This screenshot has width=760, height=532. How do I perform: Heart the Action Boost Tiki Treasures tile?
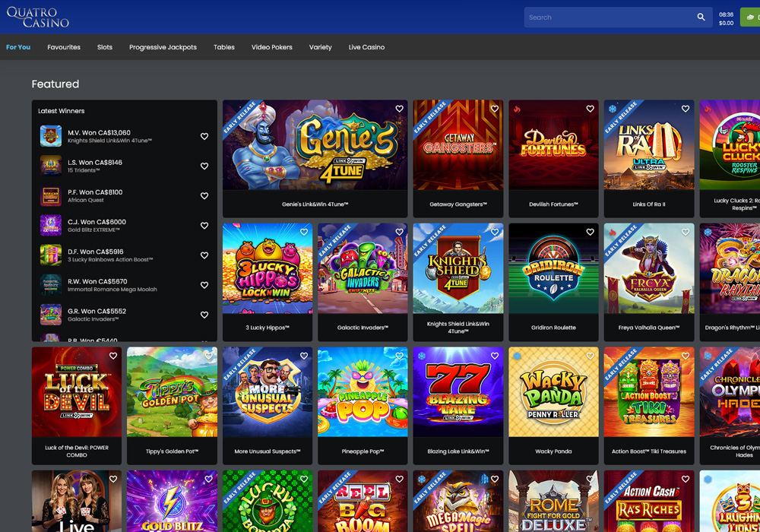(686, 356)
